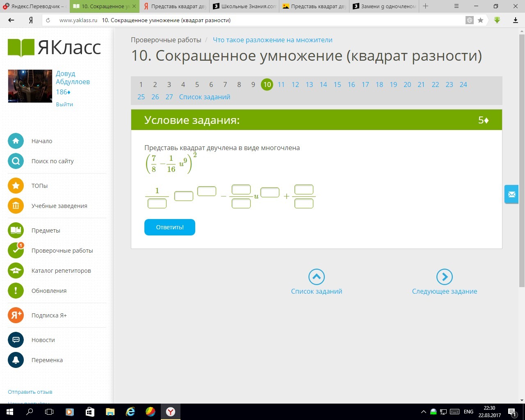Open the Новости chat bubble icon
This screenshot has width=525, height=420.
point(16,340)
